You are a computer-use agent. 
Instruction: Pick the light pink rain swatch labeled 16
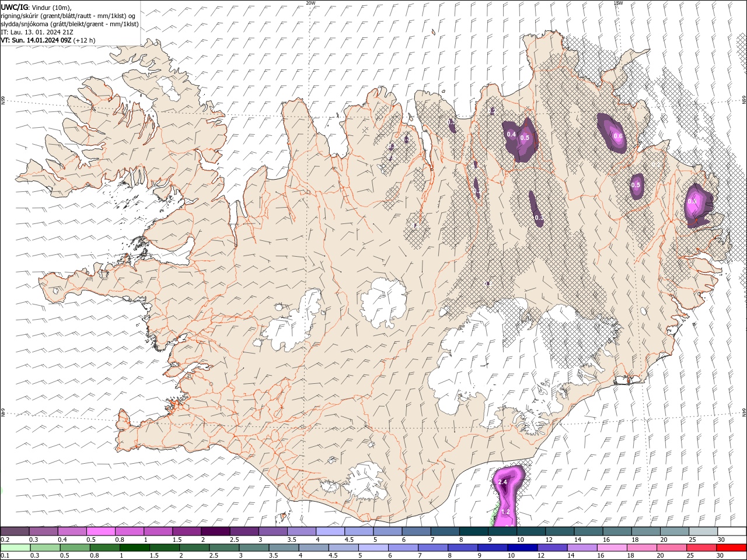click(x=612, y=548)
